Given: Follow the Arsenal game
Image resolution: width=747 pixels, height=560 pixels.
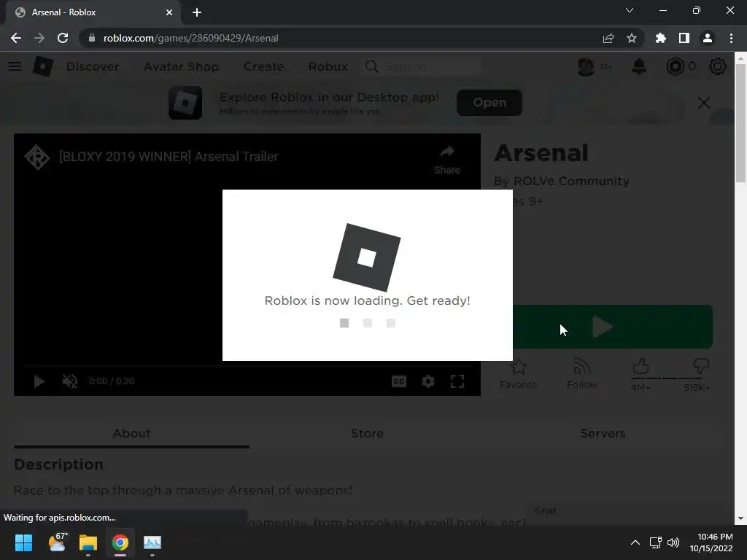Looking at the screenshot, I should pyautogui.click(x=581, y=374).
